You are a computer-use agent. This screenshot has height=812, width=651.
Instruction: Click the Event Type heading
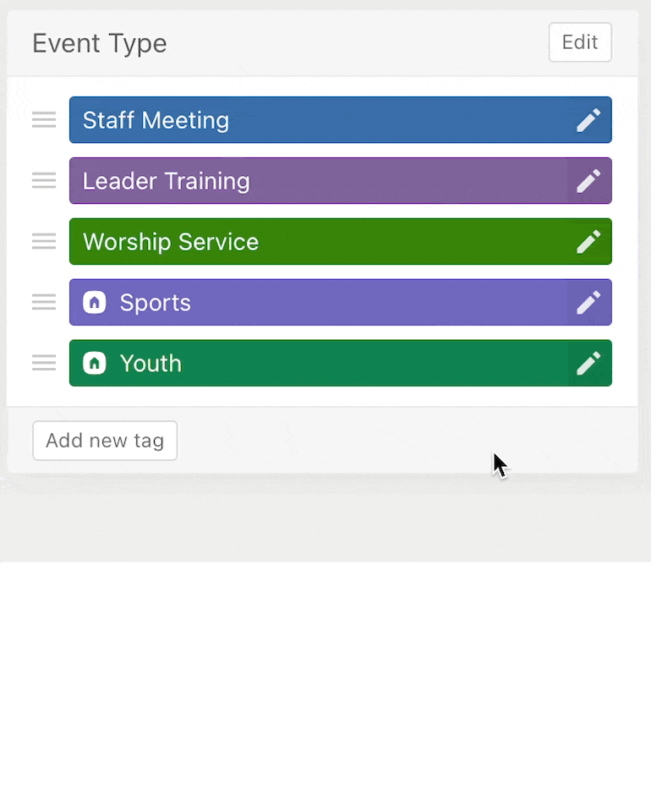[x=100, y=43]
